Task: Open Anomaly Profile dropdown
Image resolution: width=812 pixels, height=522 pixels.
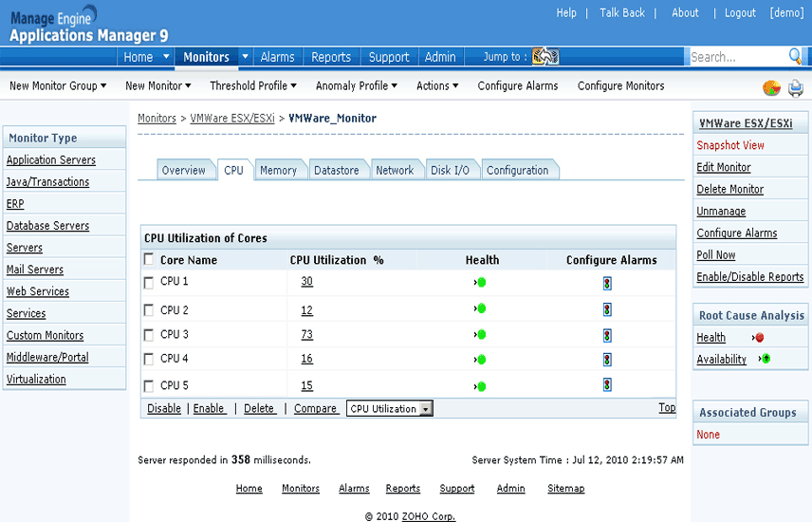Action: click(x=357, y=86)
